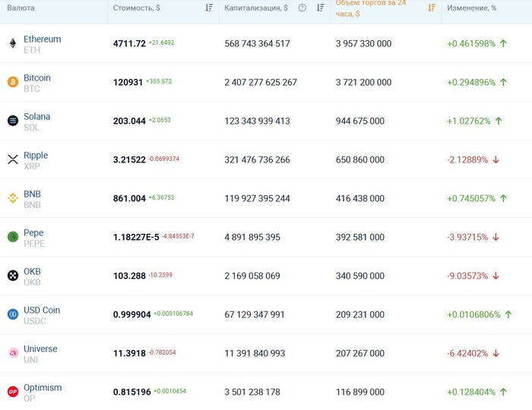
Task: Open the Solana currency link
Action: (x=36, y=116)
